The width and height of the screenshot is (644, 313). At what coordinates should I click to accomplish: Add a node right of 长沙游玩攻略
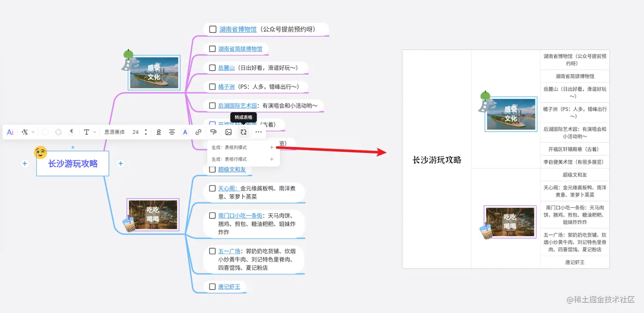tap(121, 163)
